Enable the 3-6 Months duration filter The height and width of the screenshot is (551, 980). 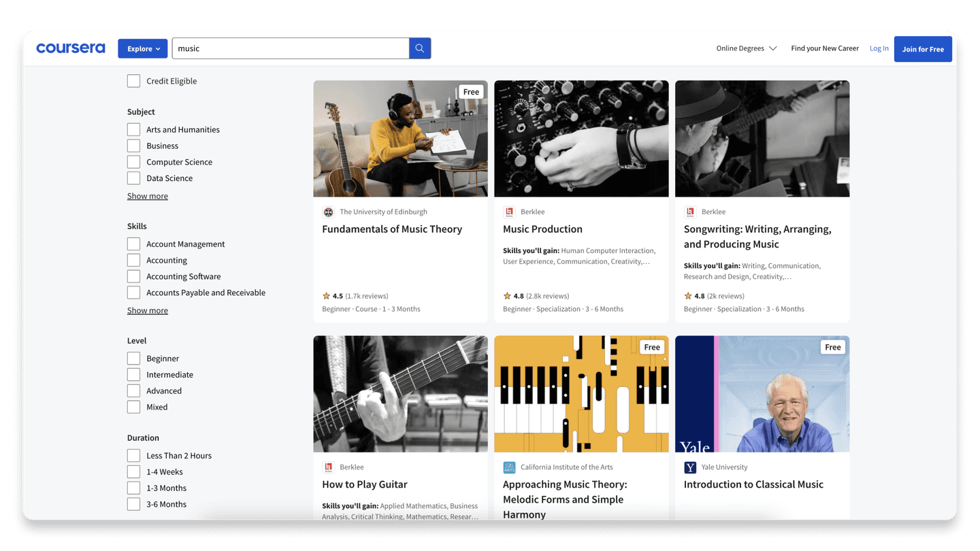pos(133,504)
